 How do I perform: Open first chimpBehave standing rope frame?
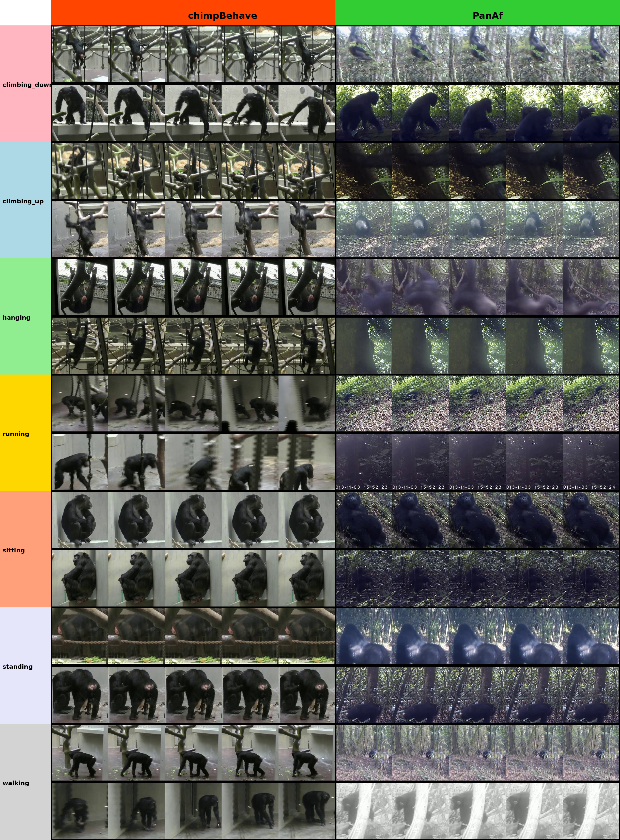(80, 636)
